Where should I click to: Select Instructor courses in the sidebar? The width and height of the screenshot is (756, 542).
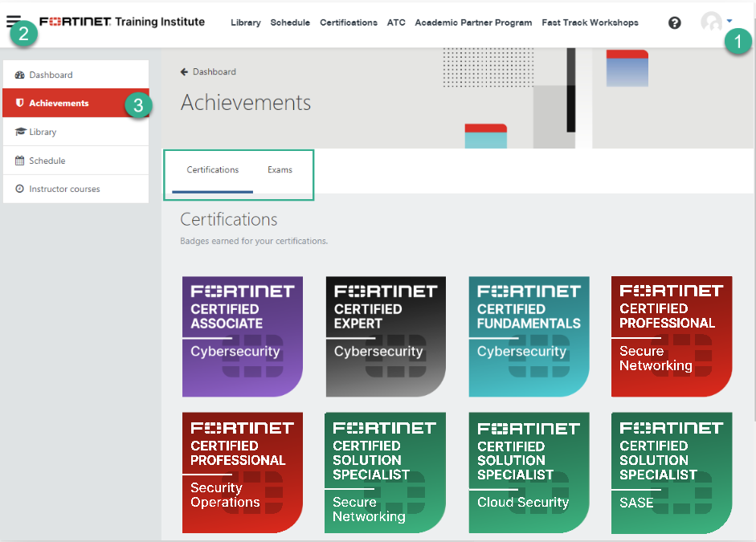[x=76, y=189]
